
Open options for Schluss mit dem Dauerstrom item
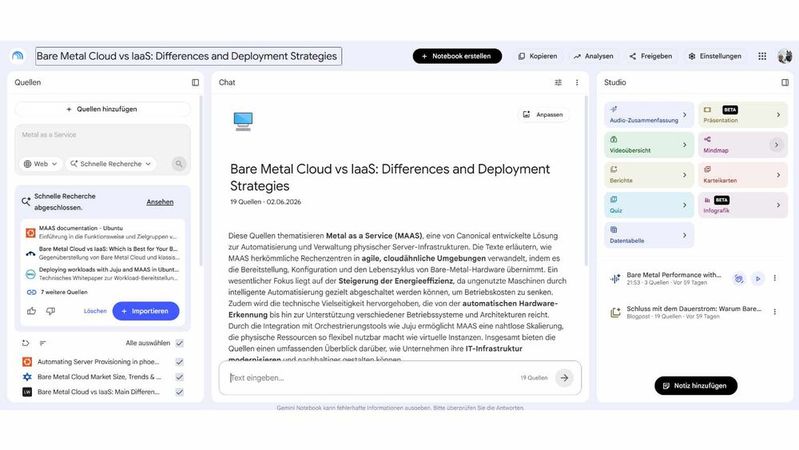click(775, 312)
